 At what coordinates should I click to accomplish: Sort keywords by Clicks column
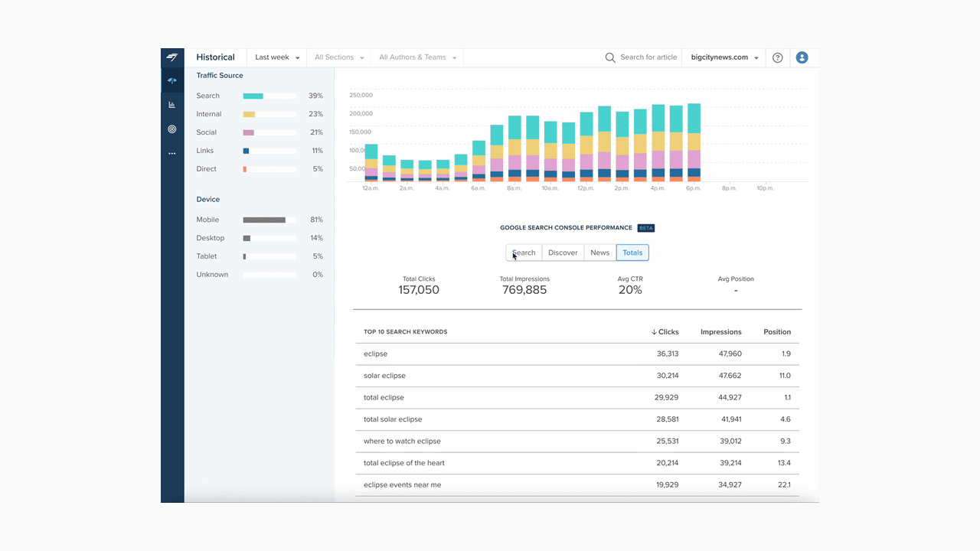tap(665, 332)
